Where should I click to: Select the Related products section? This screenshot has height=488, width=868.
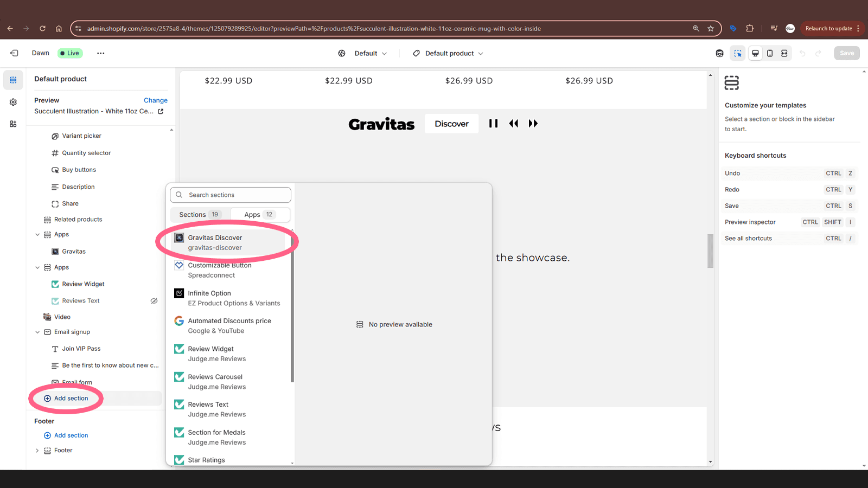tap(78, 220)
